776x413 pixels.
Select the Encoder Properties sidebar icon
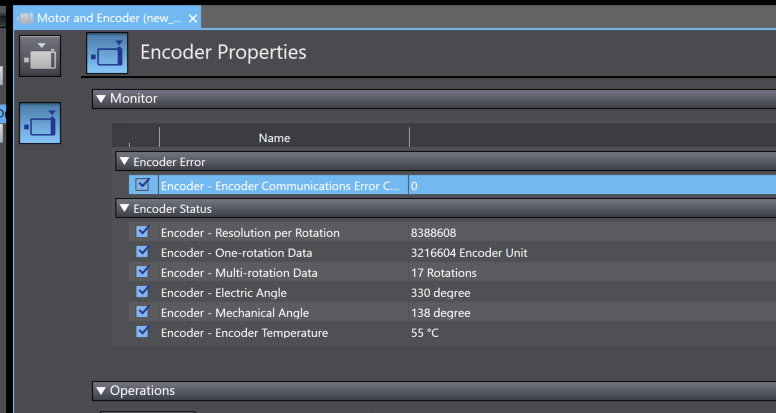(40, 123)
